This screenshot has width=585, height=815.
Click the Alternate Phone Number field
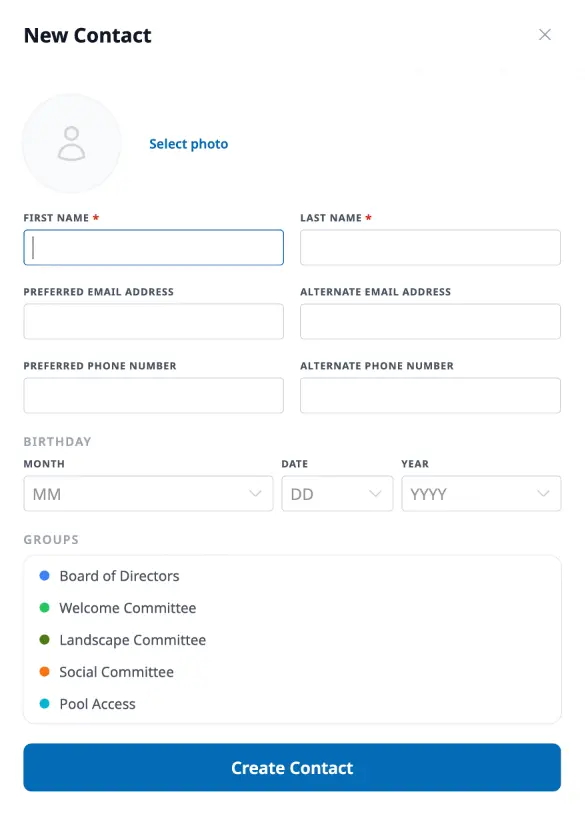click(x=430, y=395)
